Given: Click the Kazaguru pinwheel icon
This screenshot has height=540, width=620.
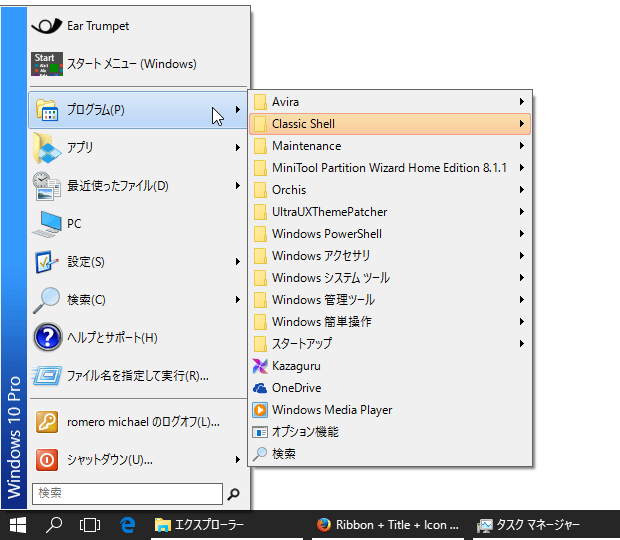Looking at the screenshot, I should pos(260,366).
